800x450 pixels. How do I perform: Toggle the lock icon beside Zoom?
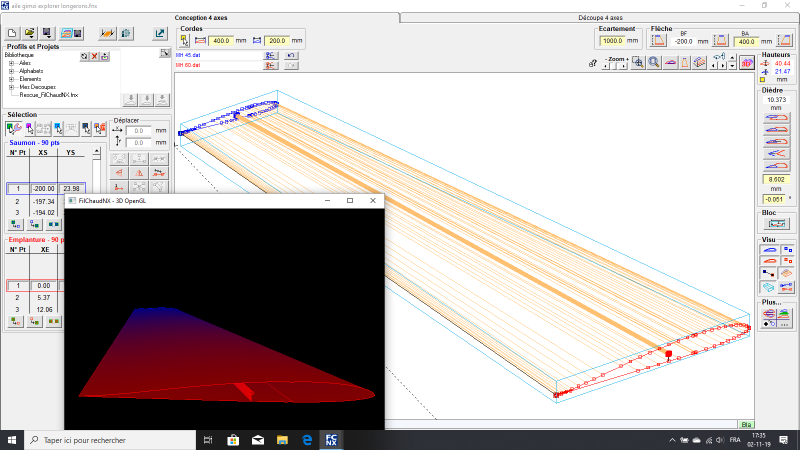click(594, 62)
